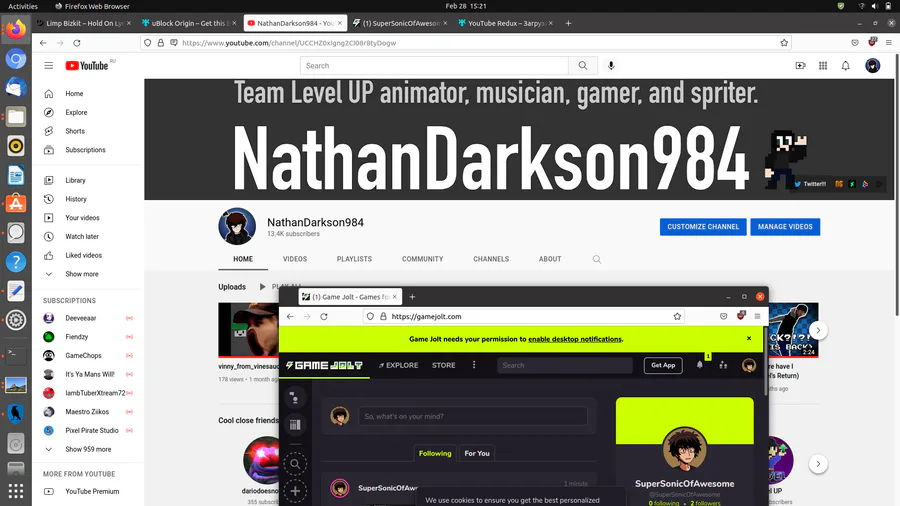Image resolution: width=900 pixels, height=506 pixels.
Task: Show next close friends channels arrow
Action: pyautogui.click(x=818, y=464)
